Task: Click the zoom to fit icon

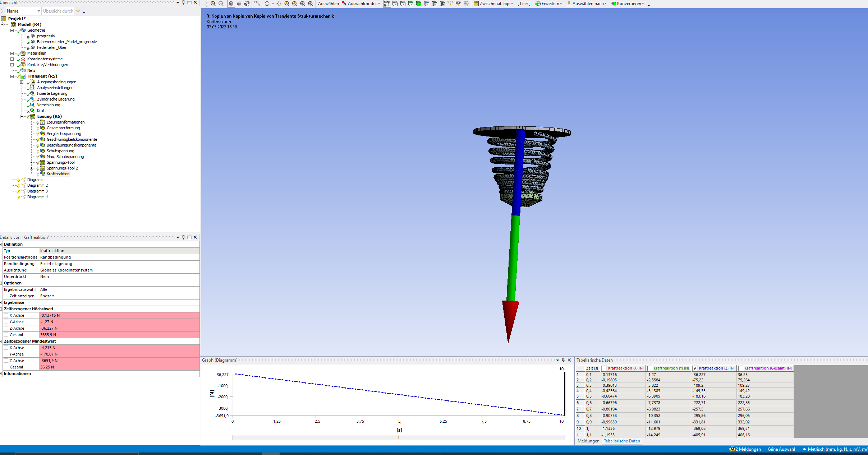Action: pyautogui.click(x=303, y=4)
